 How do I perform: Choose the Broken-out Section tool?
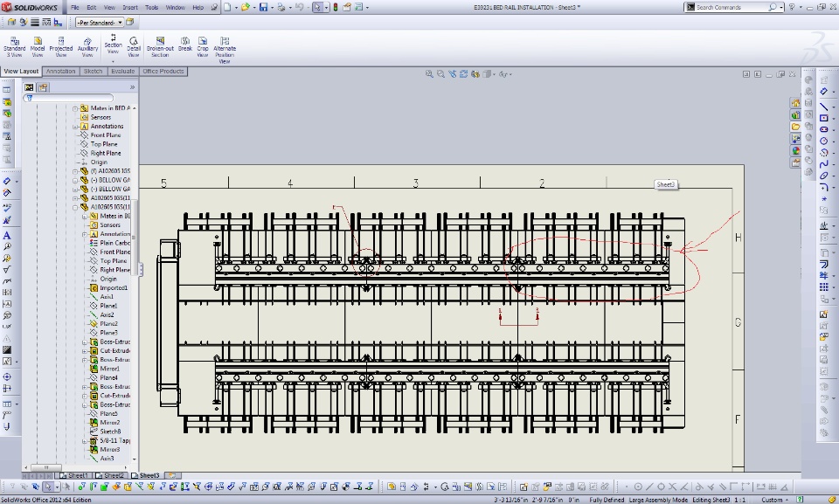pyautogui.click(x=160, y=45)
